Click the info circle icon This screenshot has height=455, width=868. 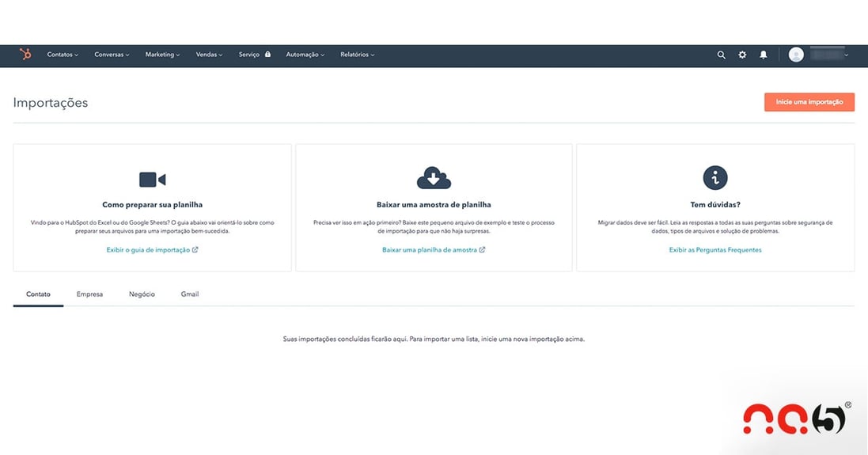click(x=715, y=178)
